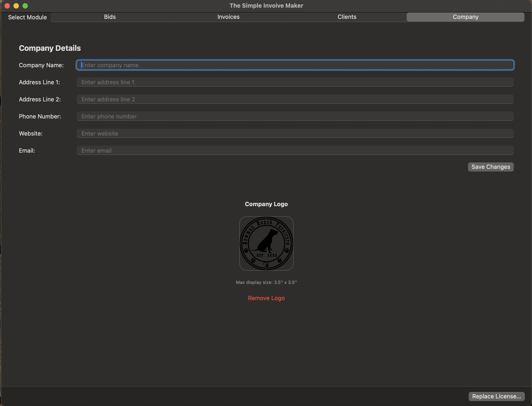Click the max display size text
Image resolution: width=532 pixels, height=406 pixels.
pyautogui.click(x=266, y=282)
